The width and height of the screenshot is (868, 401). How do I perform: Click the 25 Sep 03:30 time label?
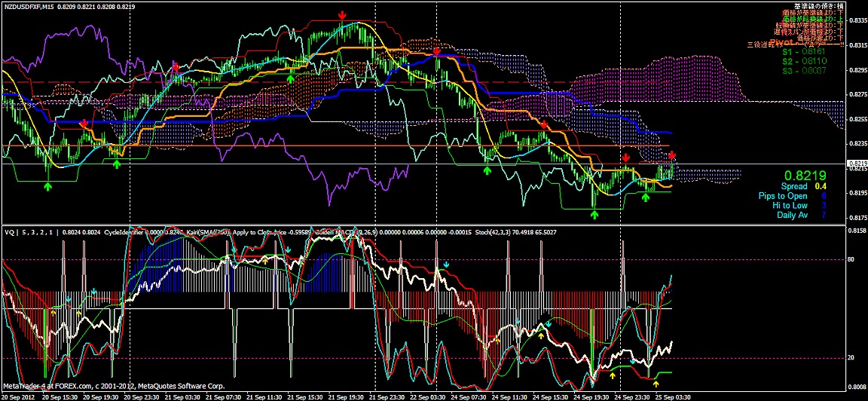point(672,396)
